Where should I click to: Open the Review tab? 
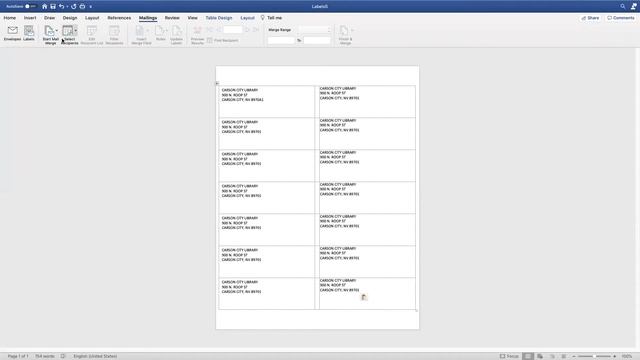coord(172,18)
